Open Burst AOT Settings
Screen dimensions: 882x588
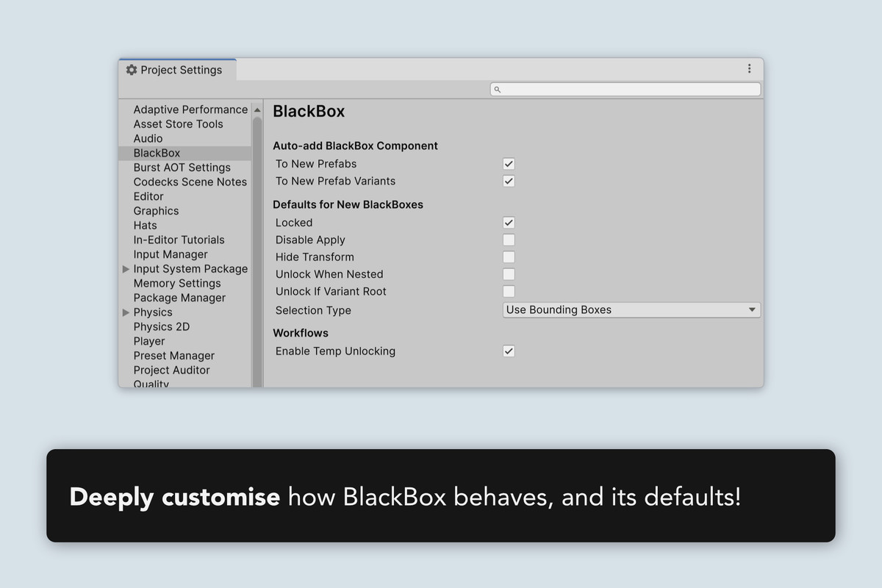click(182, 168)
